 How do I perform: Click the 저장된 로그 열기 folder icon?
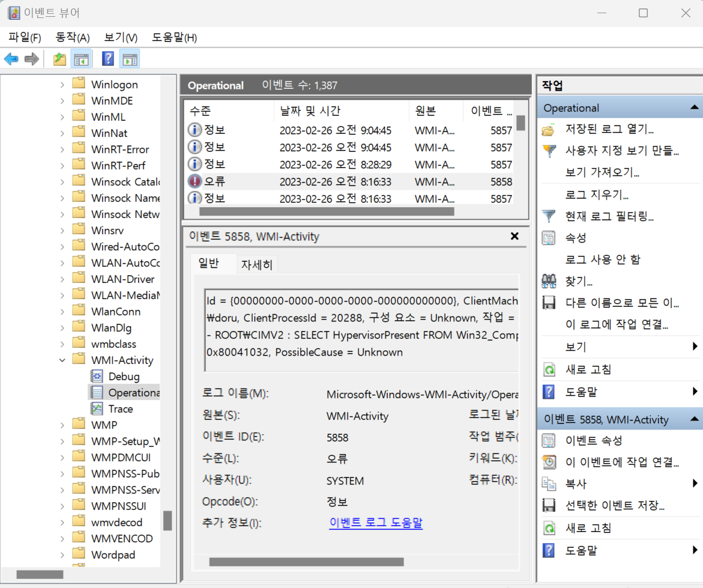(548, 130)
